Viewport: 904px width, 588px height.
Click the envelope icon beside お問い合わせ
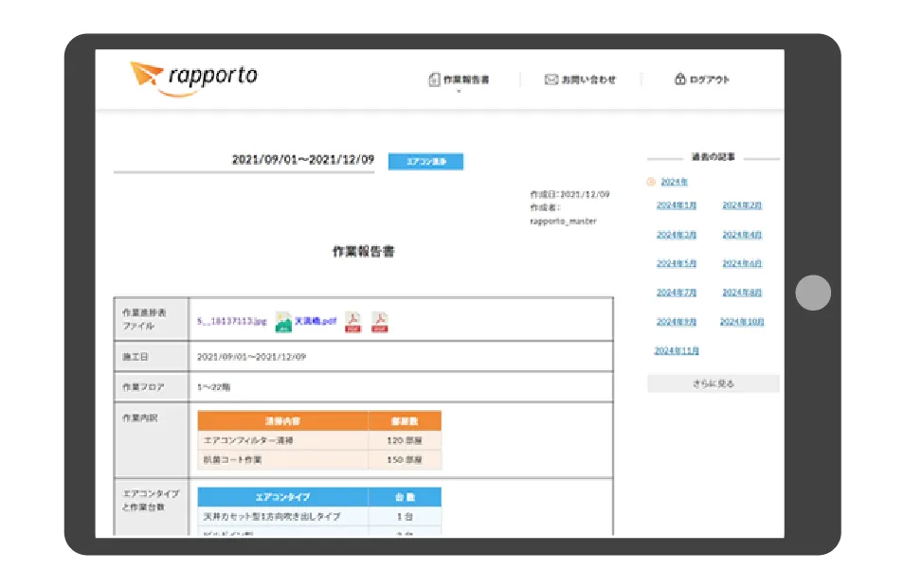pos(552,80)
